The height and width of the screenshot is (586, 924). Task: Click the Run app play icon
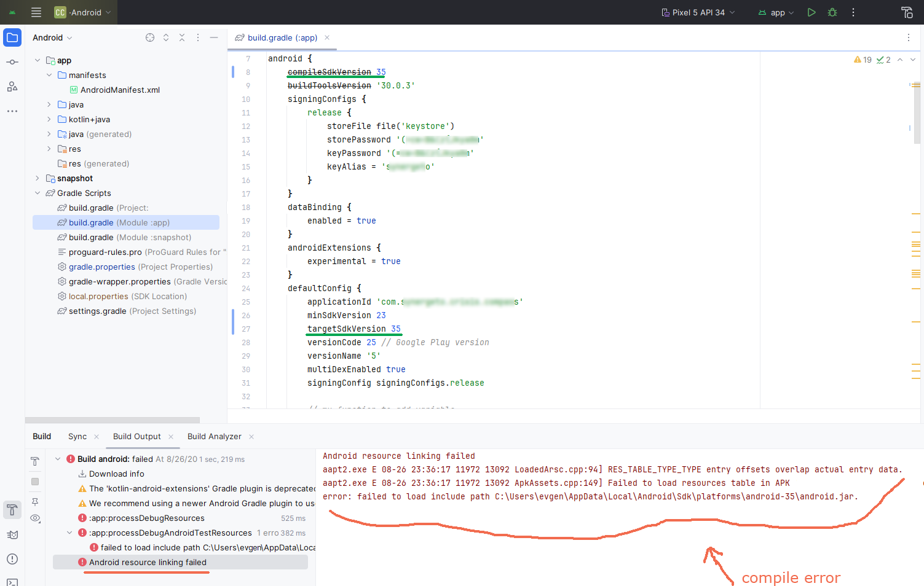click(811, 12)
